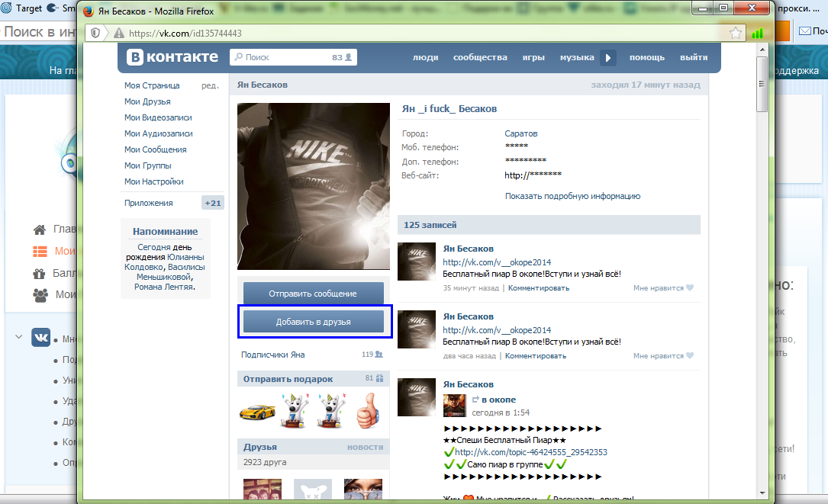Viewport: 828px width, 504px height.
Task: Open Мои Видеозаписи in the left menu
Action: (x=158, y=117)
